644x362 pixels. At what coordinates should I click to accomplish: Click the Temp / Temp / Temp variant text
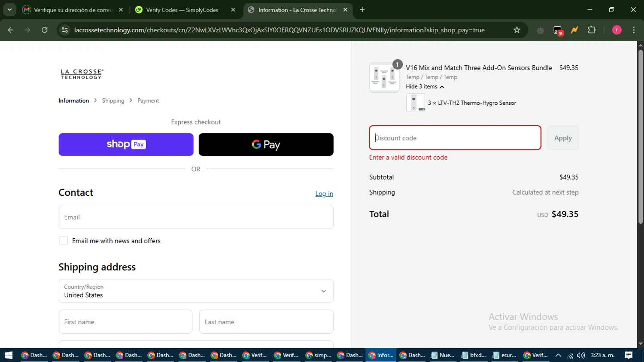[431, 77]
